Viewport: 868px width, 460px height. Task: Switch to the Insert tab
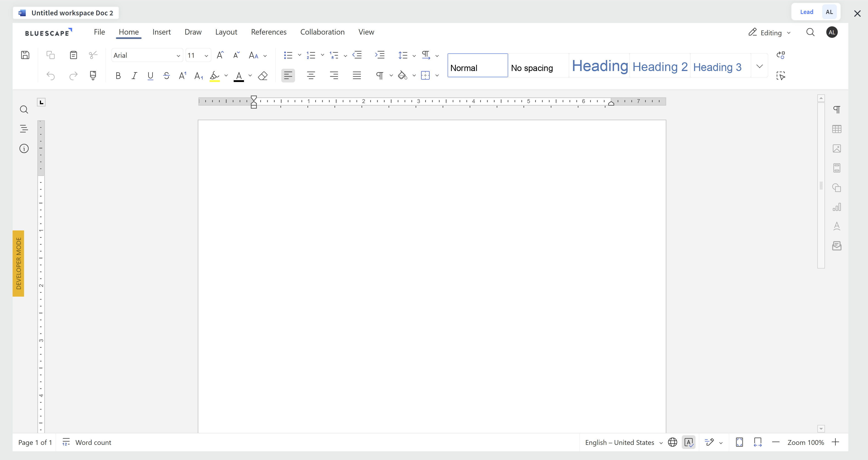click(162, 32)
